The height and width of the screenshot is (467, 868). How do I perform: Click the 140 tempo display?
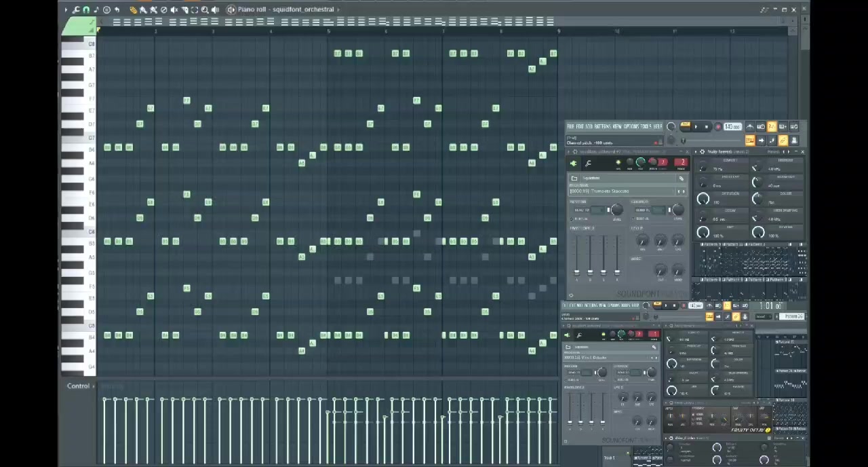[732, 127]
